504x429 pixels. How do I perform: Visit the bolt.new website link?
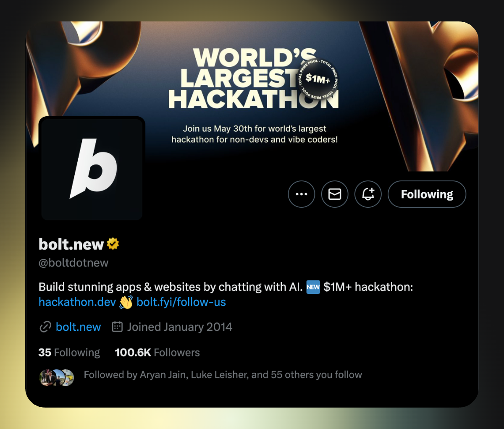78,327
